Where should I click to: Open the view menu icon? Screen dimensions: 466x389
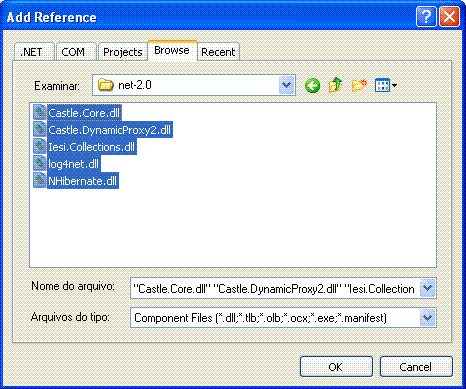[382, 85]
